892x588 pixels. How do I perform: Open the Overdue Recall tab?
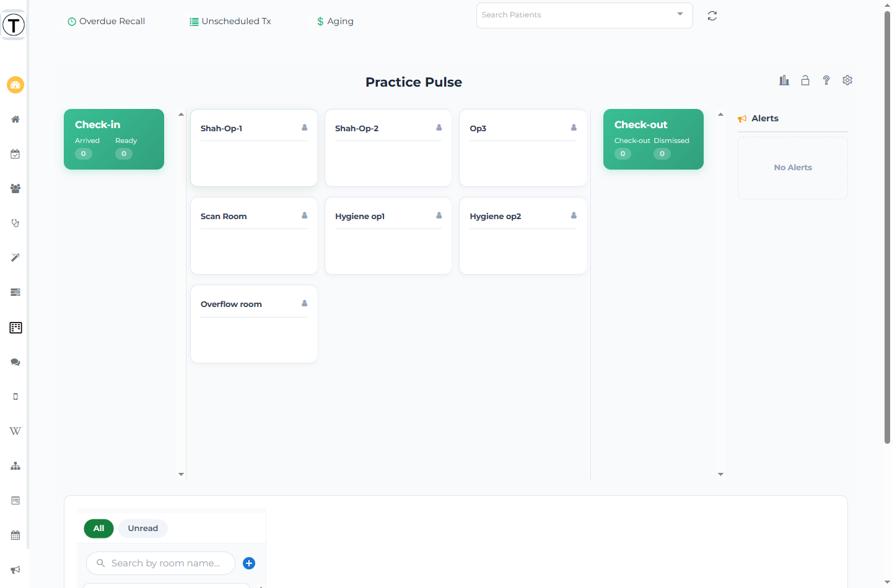pos(106,21)
